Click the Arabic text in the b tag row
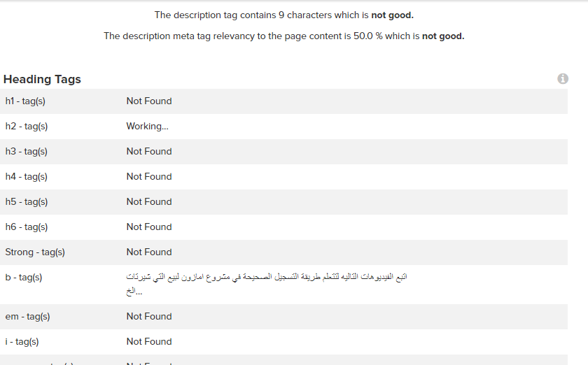588x365 pixels. 267,278
